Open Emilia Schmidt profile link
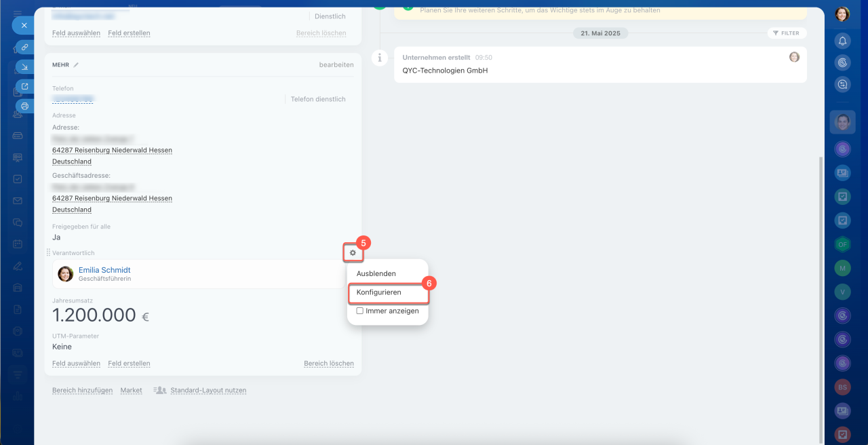The width and height of the screenshot is (868, 445). [x=104, y=270]
